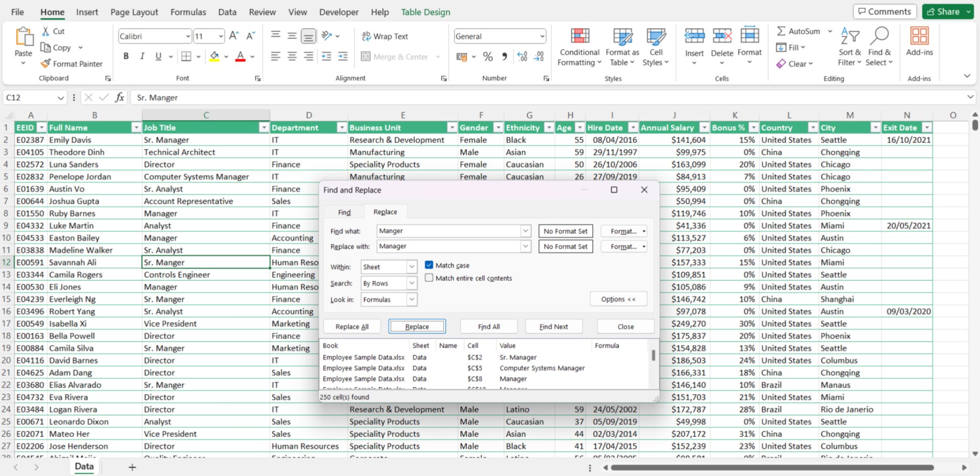Enable Match entire cell contents
The image size is (980, 476).
tap(429, 277)
